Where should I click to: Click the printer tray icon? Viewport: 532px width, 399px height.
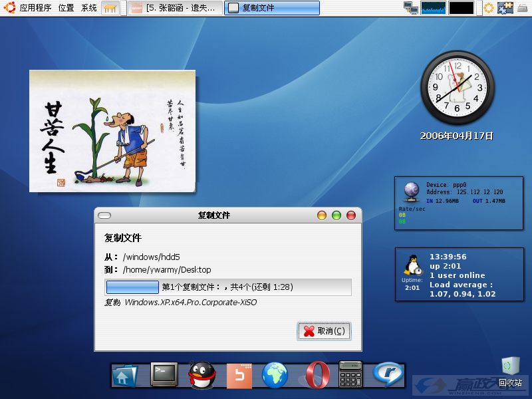(x=523, y=8)
